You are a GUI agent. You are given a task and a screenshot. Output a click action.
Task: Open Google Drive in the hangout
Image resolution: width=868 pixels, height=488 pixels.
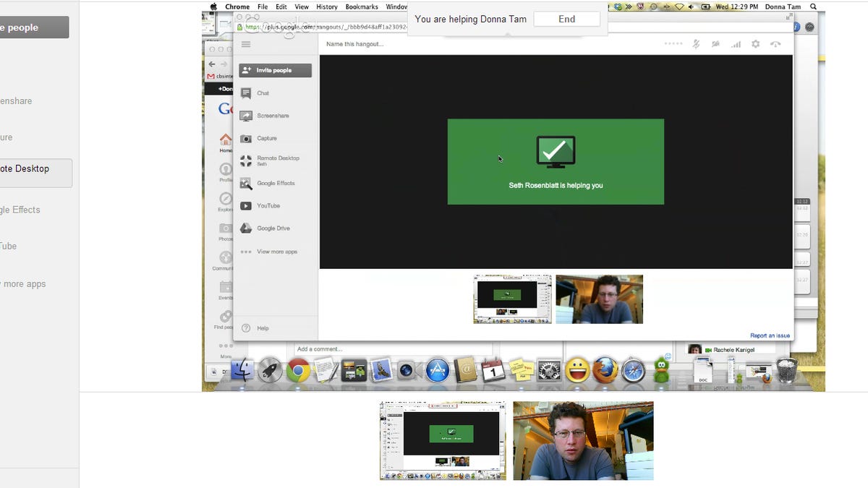273,228
